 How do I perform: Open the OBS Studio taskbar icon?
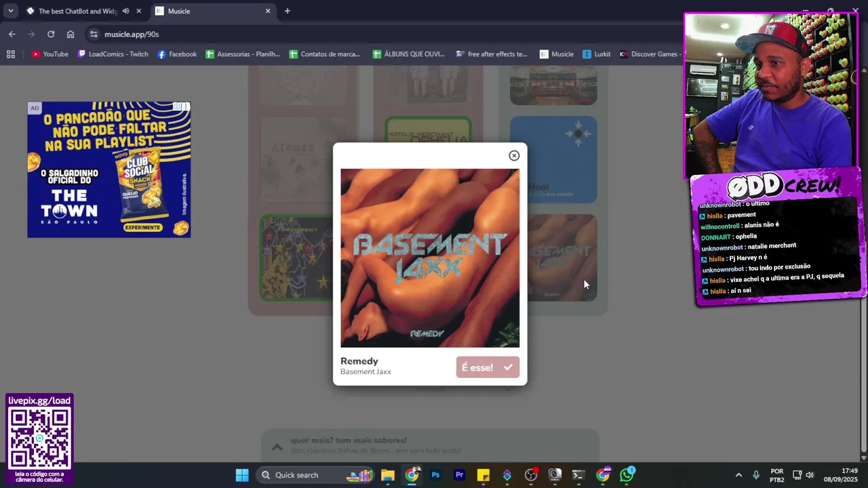(531, 475)
